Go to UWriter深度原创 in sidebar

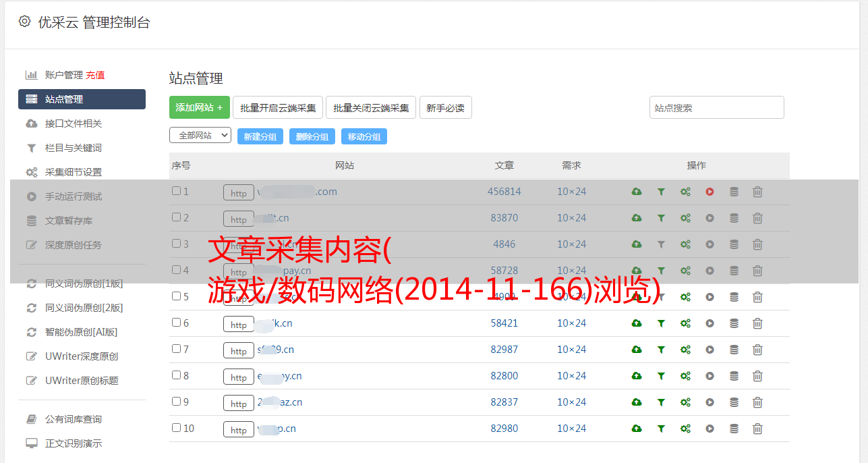(x=82, y=356)
